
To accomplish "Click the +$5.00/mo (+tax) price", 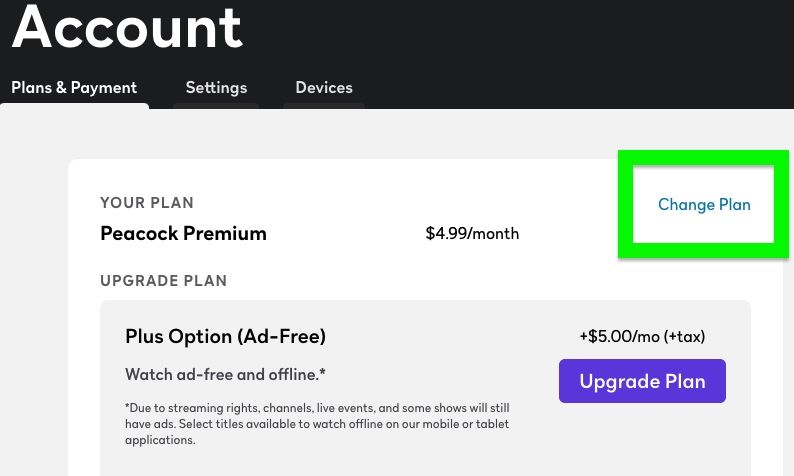I will [649, 336].
